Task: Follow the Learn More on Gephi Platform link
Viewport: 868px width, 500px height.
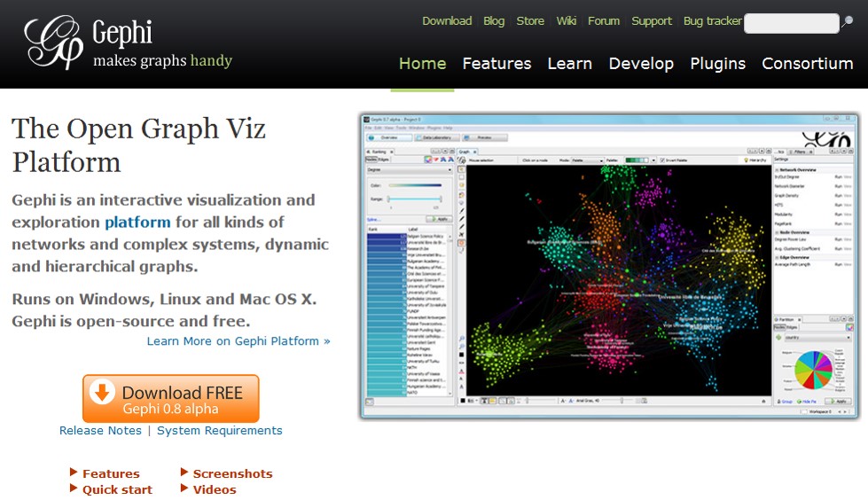Action: pos(239,341)
